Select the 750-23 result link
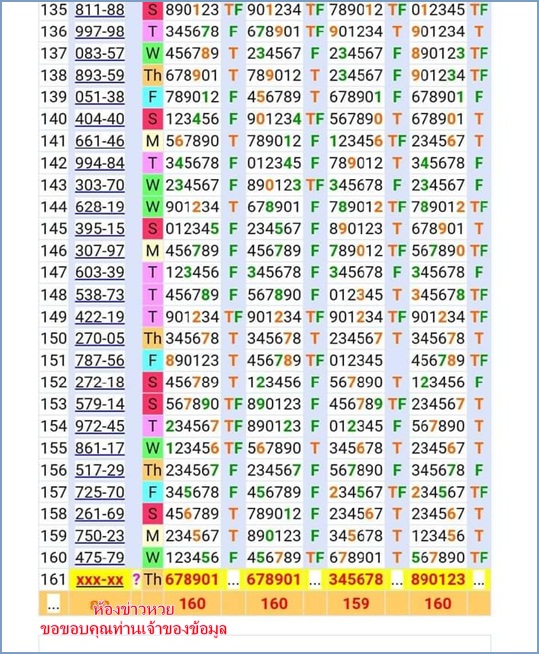 (100, 536)
